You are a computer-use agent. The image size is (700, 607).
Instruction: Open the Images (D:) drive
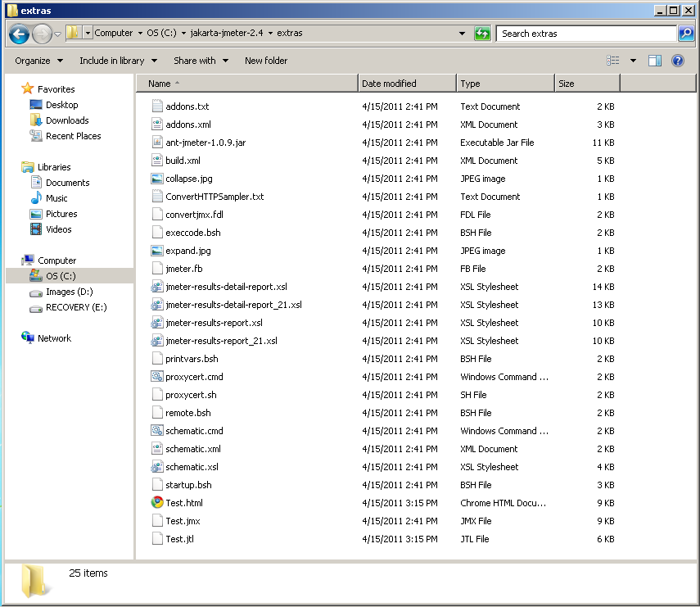(x=70, y=292)
